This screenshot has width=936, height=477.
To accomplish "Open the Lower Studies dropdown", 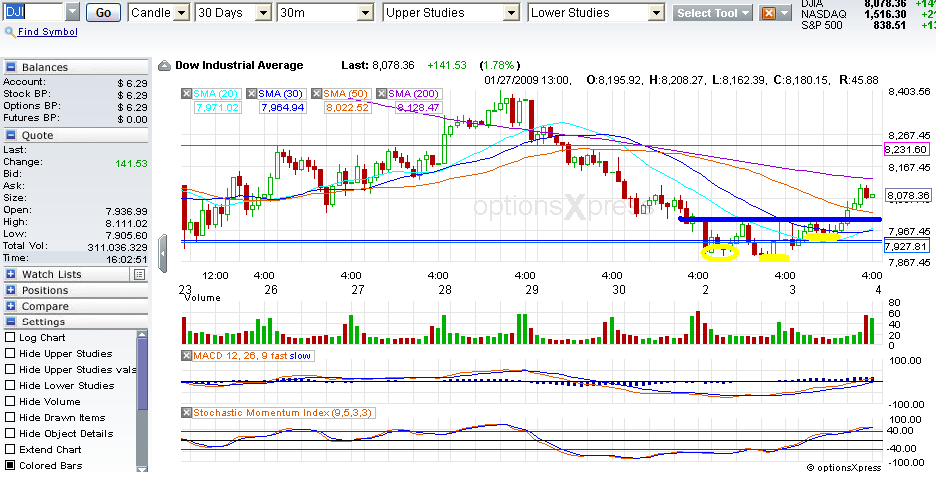I will click(x=657, y=13).
